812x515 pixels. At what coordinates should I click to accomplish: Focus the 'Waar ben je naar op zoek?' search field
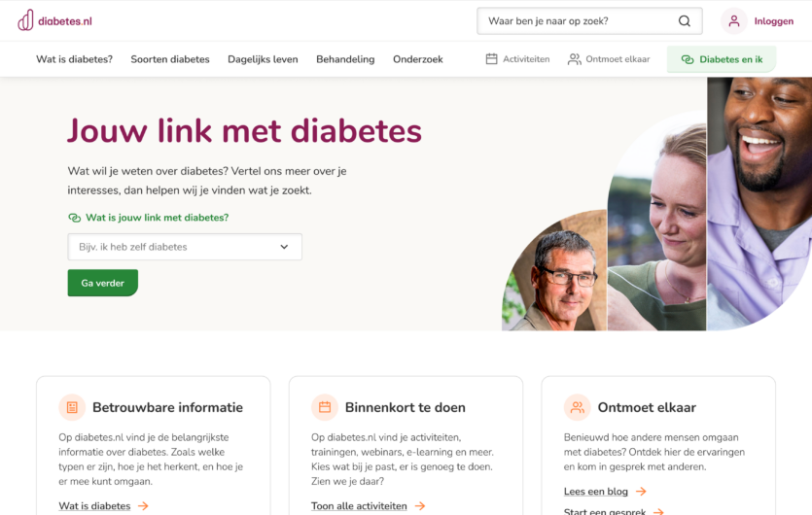589,21
